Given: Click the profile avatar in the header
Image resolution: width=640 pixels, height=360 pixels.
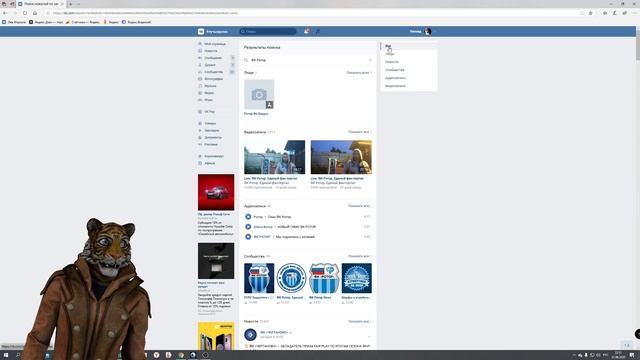Looking at the screenshot, I should pyautogui.click(x=427, y=31).
